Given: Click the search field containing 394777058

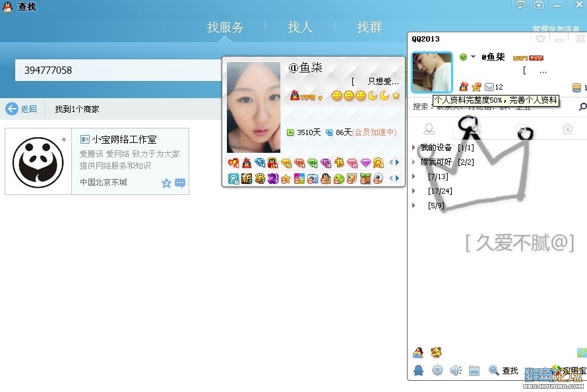Looking at the screenshot, I should coord(118,70).
